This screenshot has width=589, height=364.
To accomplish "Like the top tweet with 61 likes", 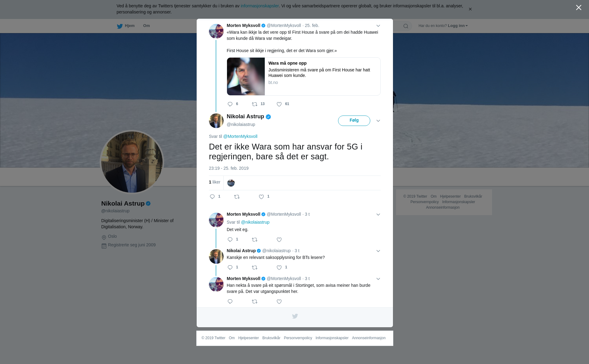I will (279, 104).
